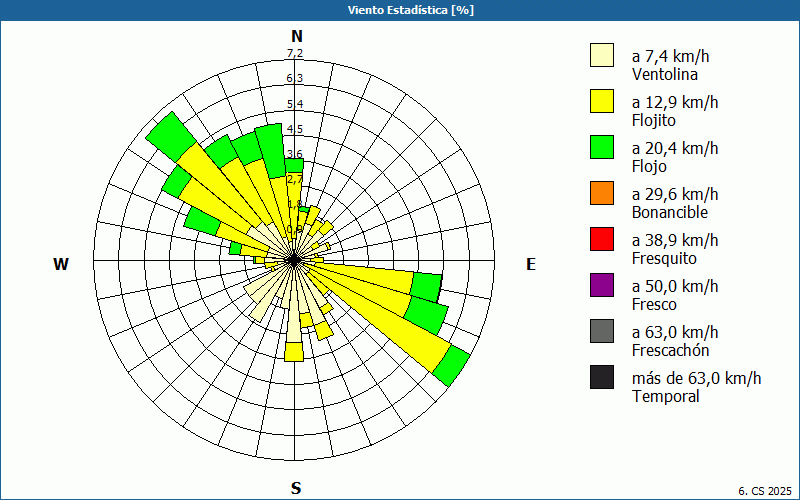The width and height of the screenshot is (800, 500).
Task: Click the 'a 20,4 km/h' legend text
Action: (x=675, y=148)
